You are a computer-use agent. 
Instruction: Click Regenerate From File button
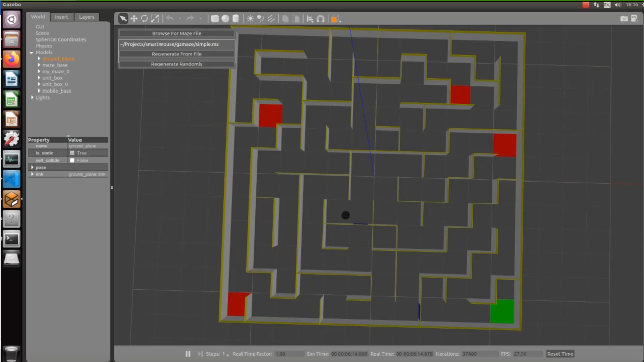[x=177, y=54]
